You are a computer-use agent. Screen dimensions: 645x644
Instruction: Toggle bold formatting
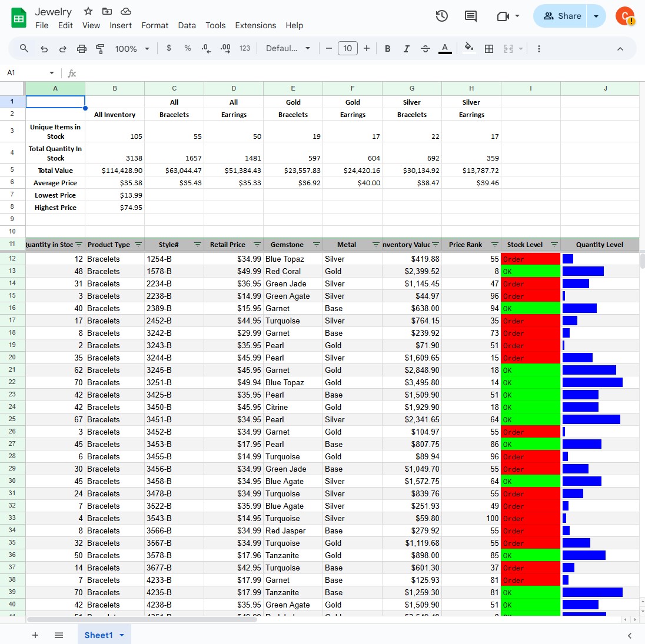[x=388, y=48]
